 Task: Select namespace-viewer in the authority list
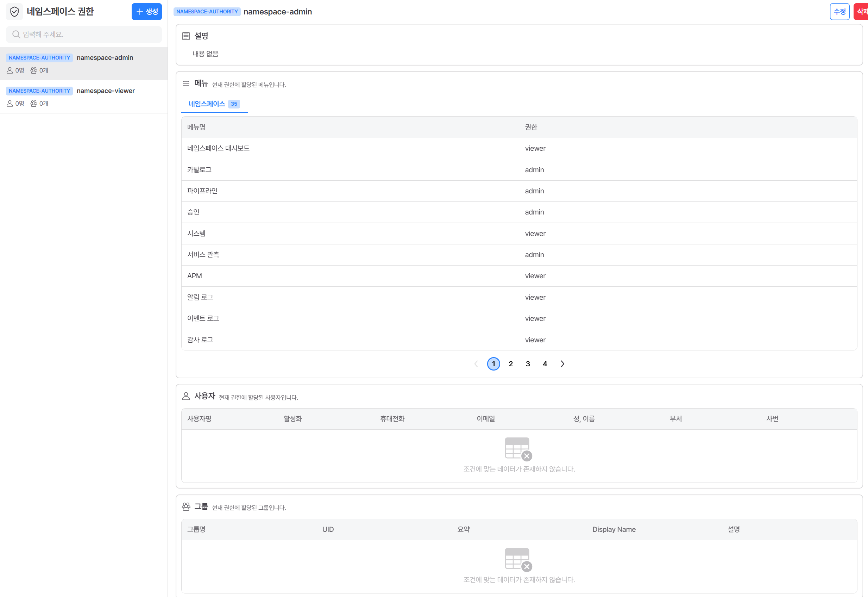(x=84, y=97)
